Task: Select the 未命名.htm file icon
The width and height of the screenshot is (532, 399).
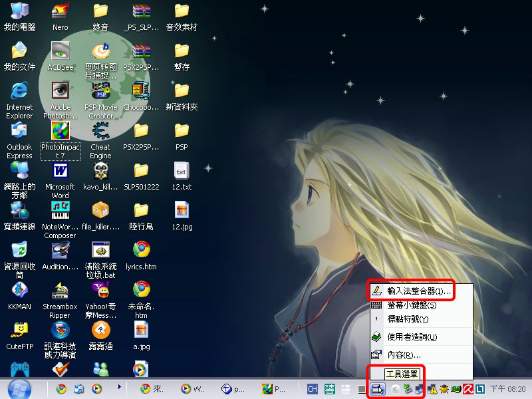Action: (141, 301)
